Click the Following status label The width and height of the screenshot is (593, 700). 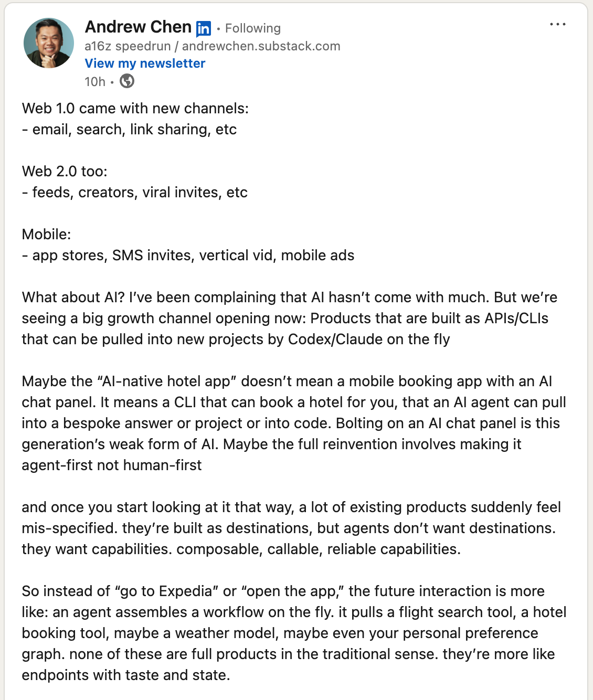pyautogui.click(x=253, y=28)
